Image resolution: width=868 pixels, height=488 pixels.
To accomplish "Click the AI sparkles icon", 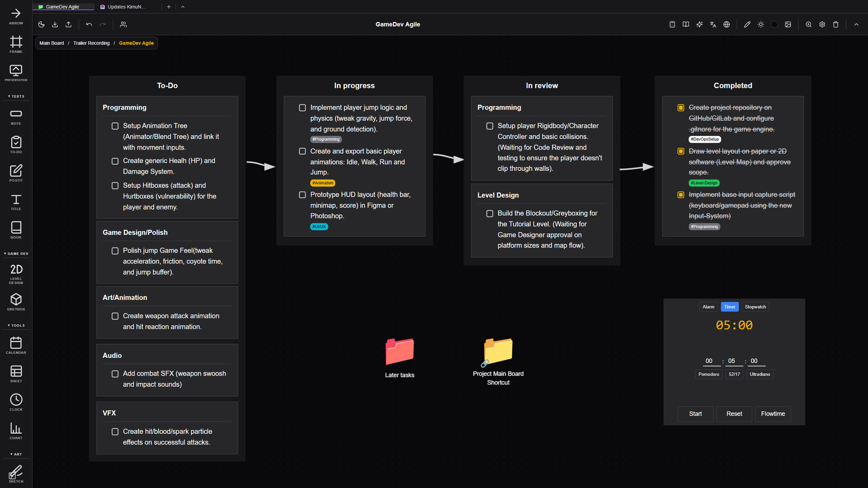I will coord(699,24).
